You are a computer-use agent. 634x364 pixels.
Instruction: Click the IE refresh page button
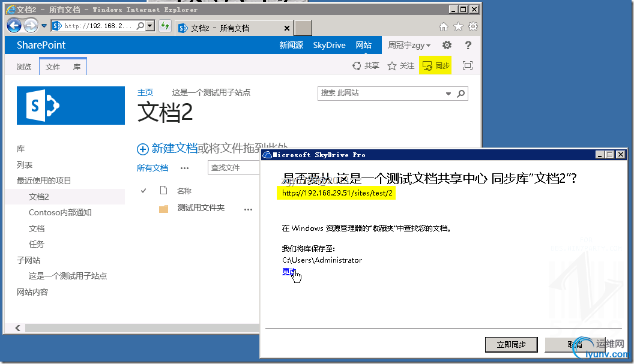tap(165, 26)
